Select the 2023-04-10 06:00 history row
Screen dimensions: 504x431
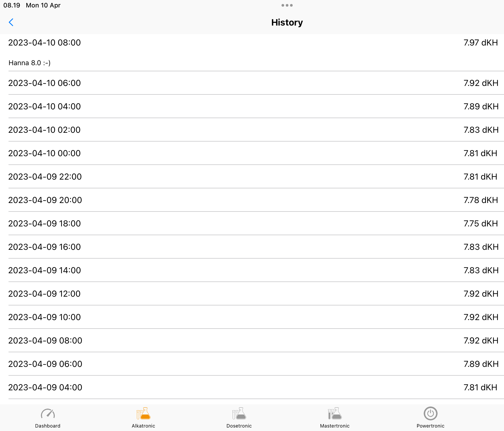click(44, 83)
